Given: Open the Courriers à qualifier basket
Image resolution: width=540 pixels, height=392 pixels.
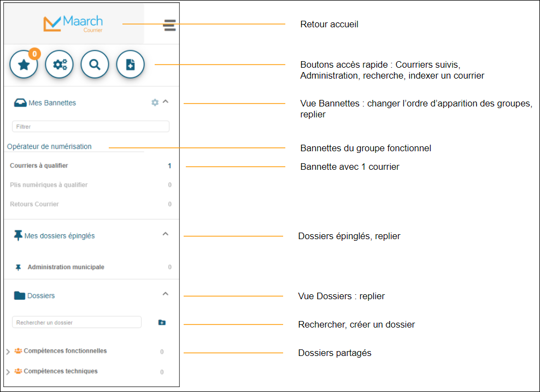Looking at the screenshot, I should click(39, 165).
